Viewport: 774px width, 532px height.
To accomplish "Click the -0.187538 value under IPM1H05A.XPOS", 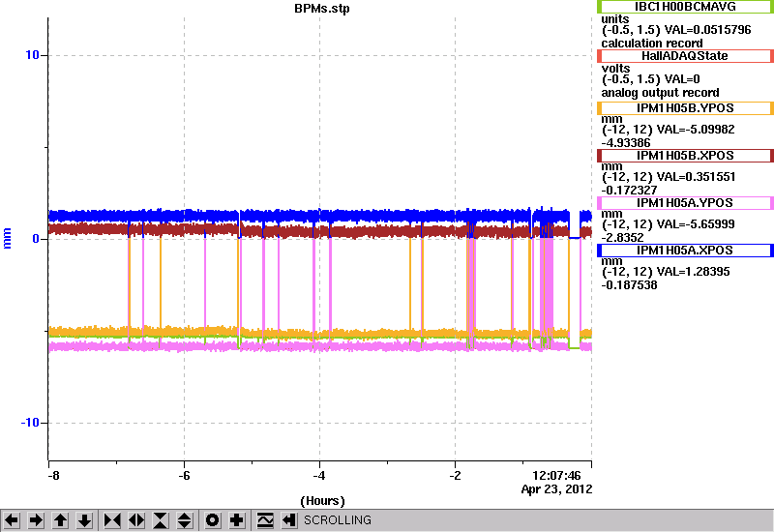I will tap(629, 285).
